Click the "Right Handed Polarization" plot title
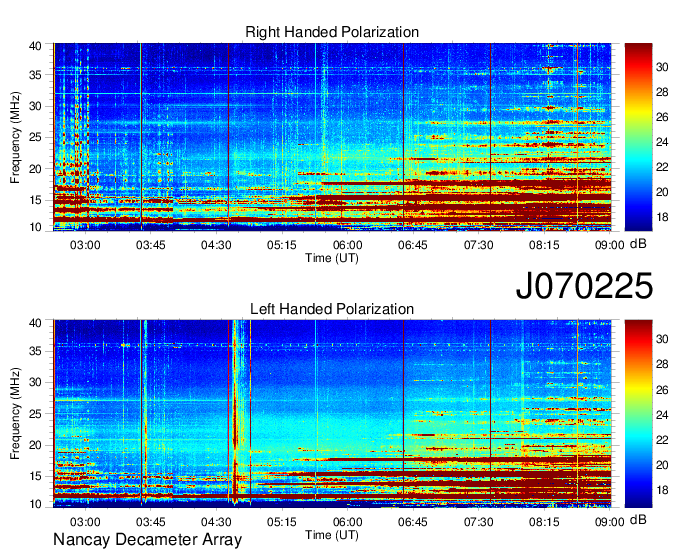 [332, 32]
